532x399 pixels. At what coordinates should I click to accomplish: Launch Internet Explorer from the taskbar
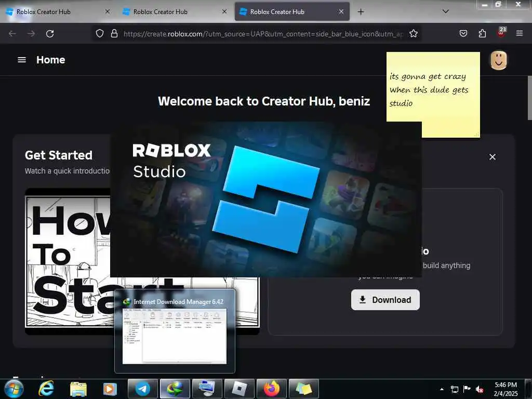tap(46, 389)
